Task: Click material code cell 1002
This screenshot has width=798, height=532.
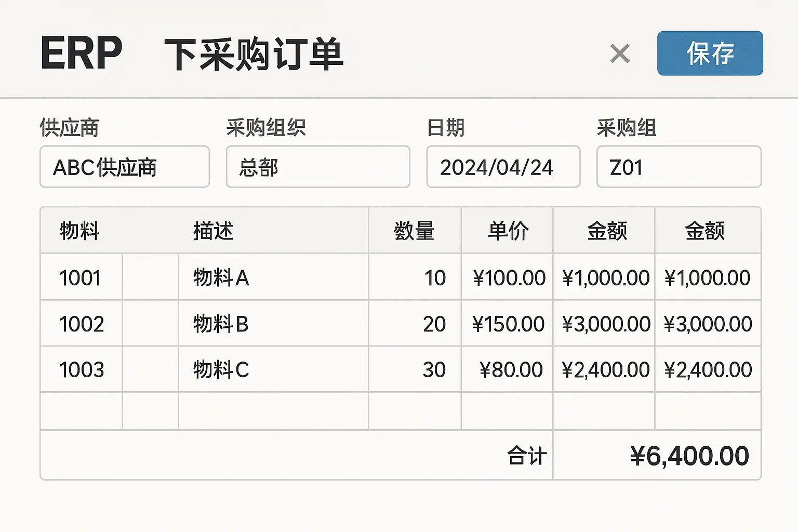Action: pos(81,324)
